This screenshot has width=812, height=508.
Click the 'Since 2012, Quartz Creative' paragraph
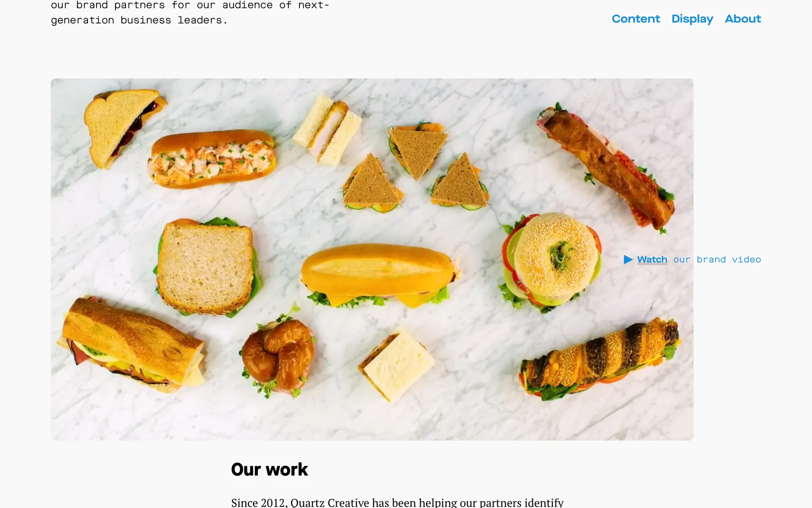pos(397,502)
